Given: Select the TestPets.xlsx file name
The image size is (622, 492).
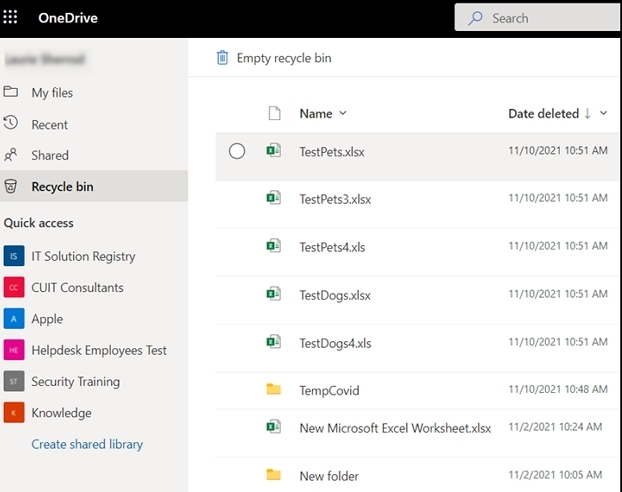Looking at the screenshot, I should pos(332,152).
